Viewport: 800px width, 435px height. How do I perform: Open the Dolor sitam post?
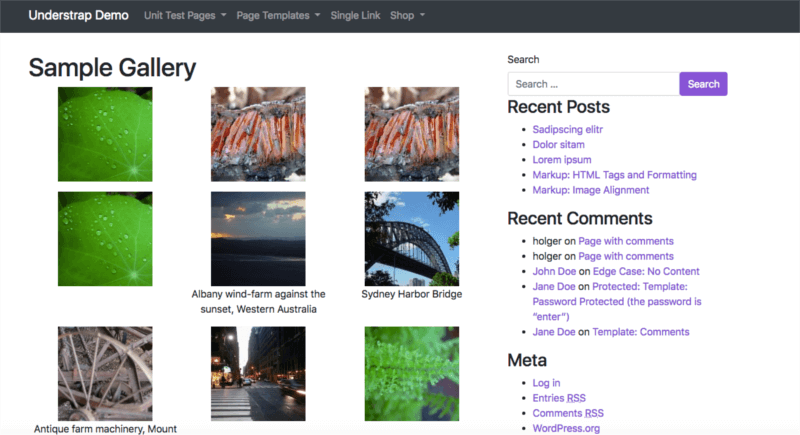coord(558,144)
